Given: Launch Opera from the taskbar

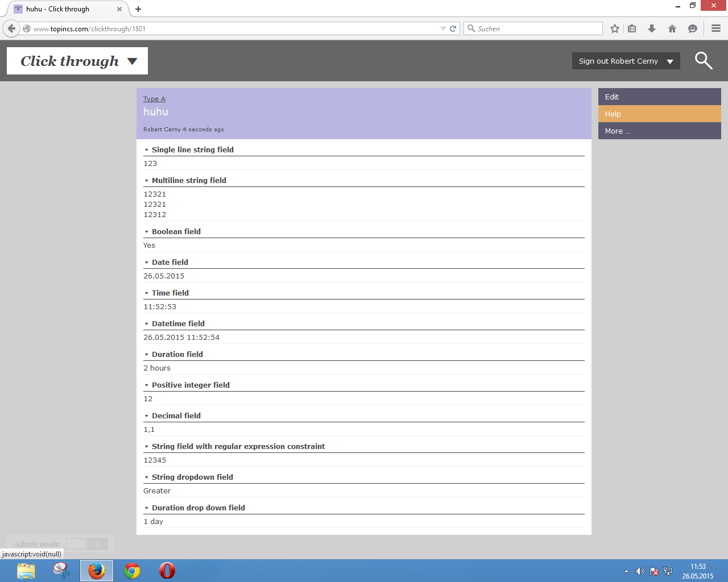Looking at the screenshot, I should tap(167, 571).
